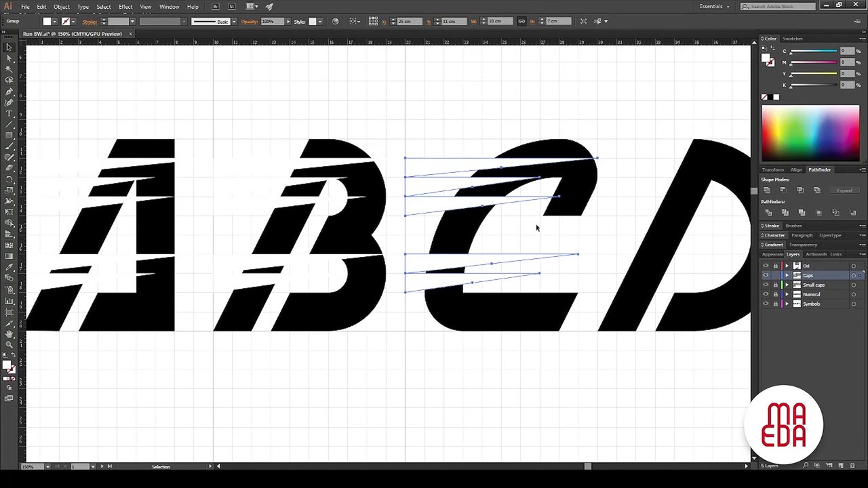The image size is (868, 488).
Task: Hide the Ori layer with its eye icon
Action: (x=766, y=266)
